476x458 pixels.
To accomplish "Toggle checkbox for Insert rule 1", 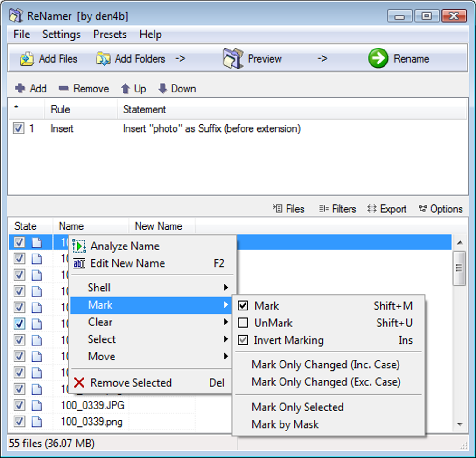I will click(x=18, y=128).
